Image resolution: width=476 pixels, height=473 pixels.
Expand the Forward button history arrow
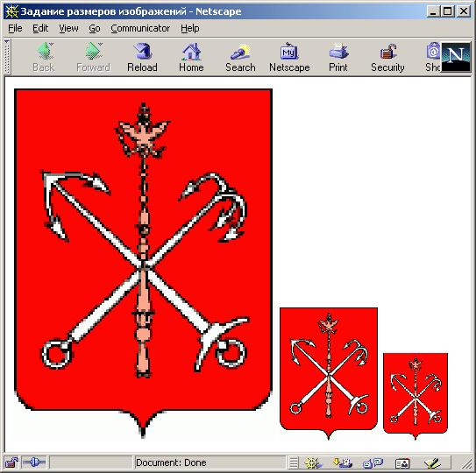pos(101,45)
